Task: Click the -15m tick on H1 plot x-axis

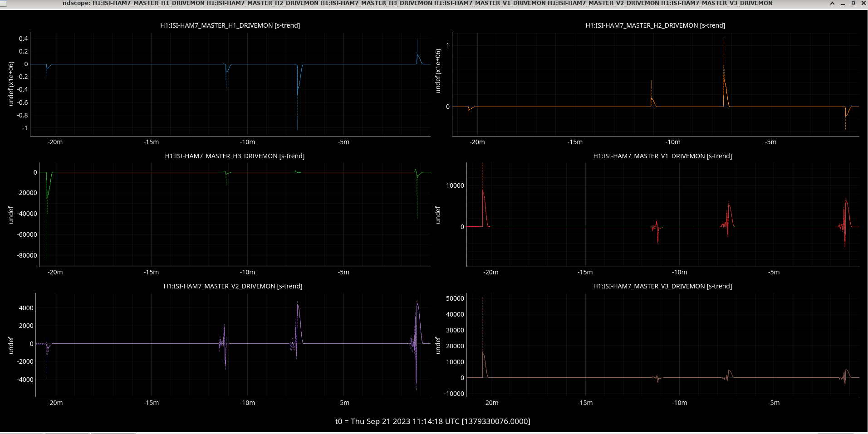Action: point(151,142)
